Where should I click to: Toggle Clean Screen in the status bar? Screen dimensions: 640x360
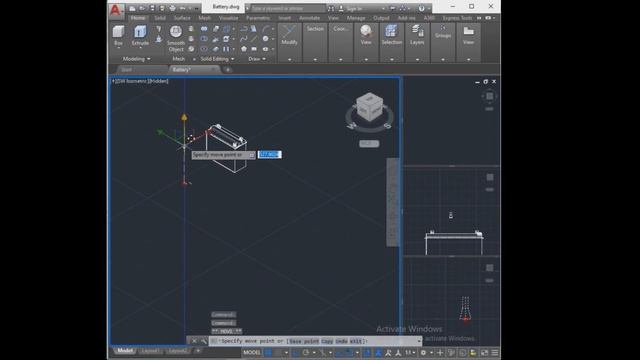[484, 352]
